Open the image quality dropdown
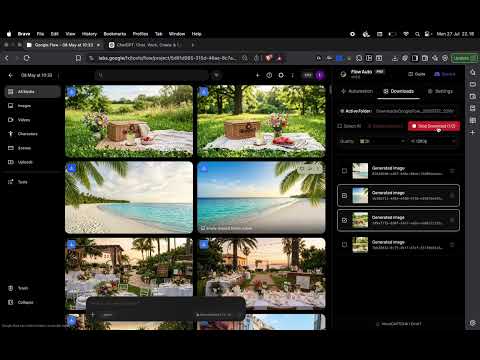Viewport: 480px width, 360px height. [382, 141]
